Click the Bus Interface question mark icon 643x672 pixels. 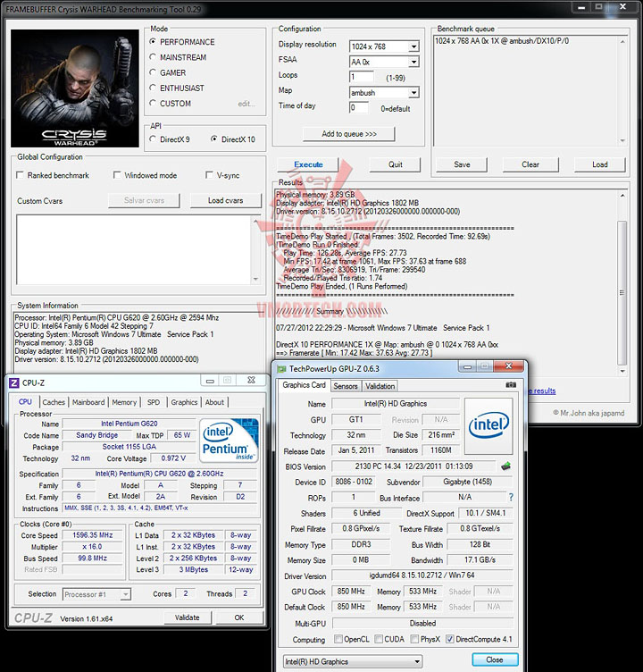pyautogui.click(x=511, y=497)
